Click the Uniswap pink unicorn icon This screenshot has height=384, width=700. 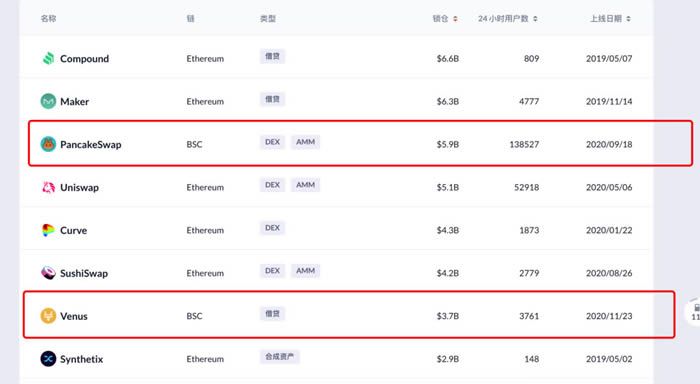click(x=48, y=187)
